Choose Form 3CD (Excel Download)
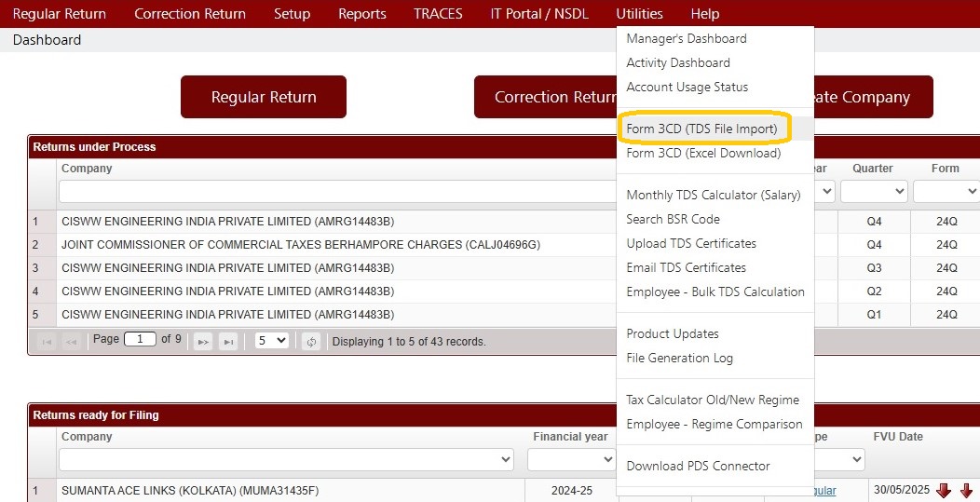980x502 pixels. click(703, 153)
